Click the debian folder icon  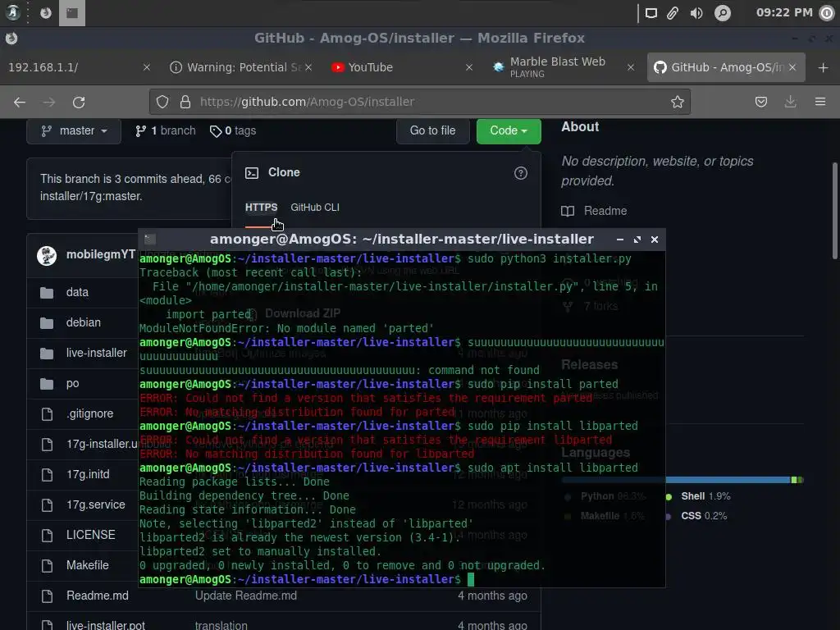coord(47,323)
